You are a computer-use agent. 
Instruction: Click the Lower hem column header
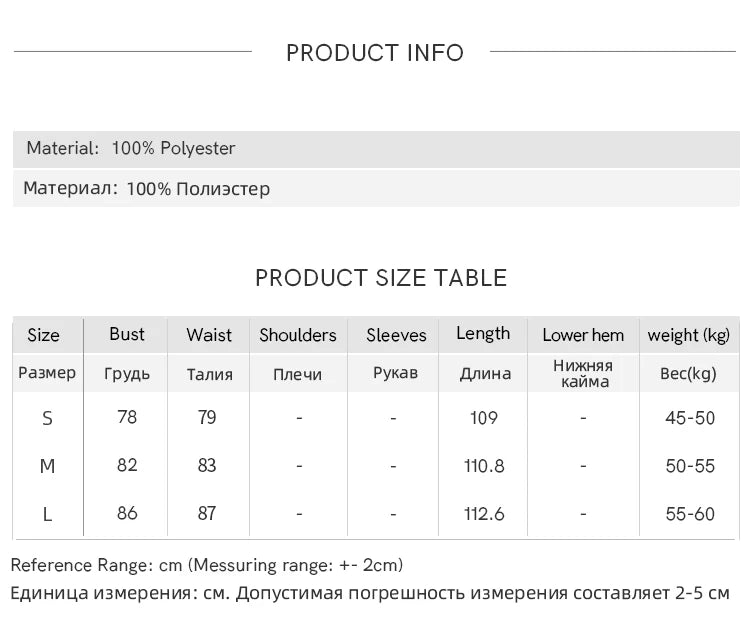[x=583, y=335]
